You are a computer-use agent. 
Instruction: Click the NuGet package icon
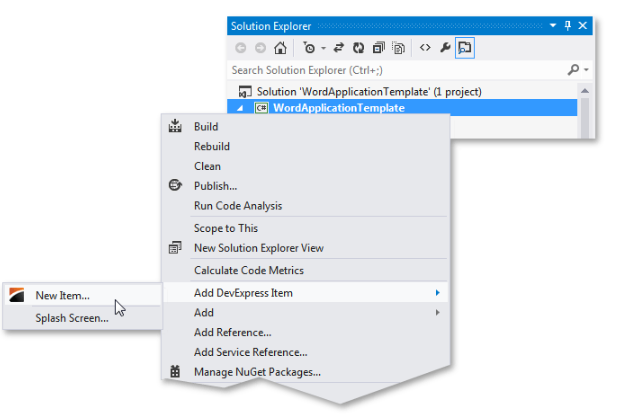[x=175, y=371]
